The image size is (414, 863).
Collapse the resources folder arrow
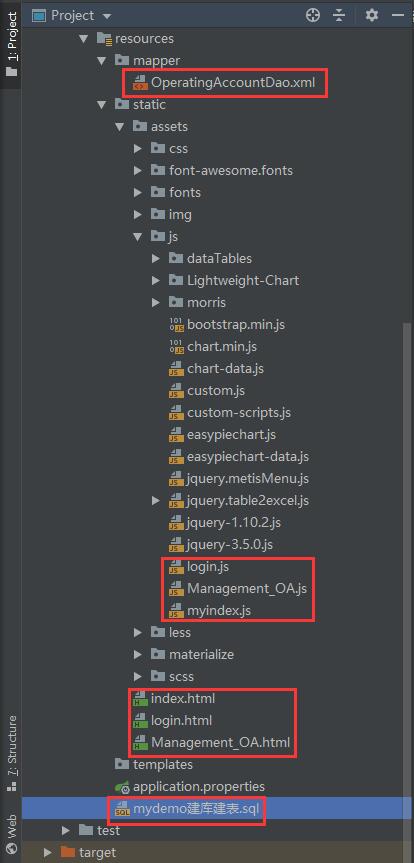84,39
